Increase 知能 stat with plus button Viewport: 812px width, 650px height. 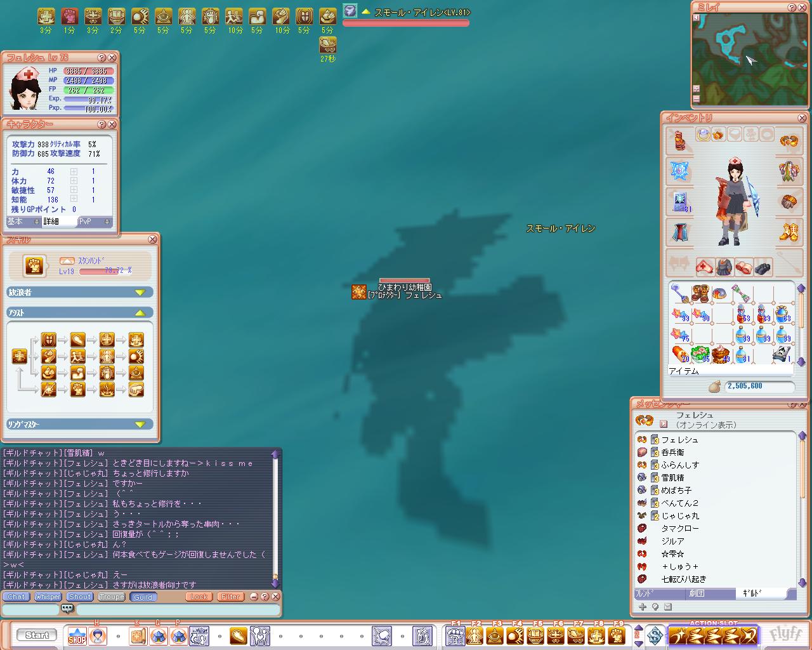[74, 200]
